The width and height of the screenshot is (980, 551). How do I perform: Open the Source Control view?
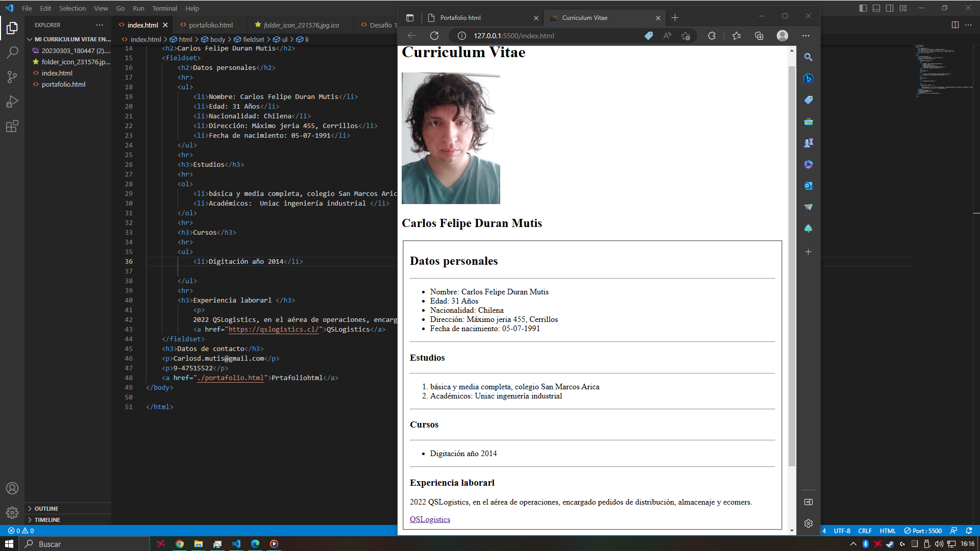[12, 77]
